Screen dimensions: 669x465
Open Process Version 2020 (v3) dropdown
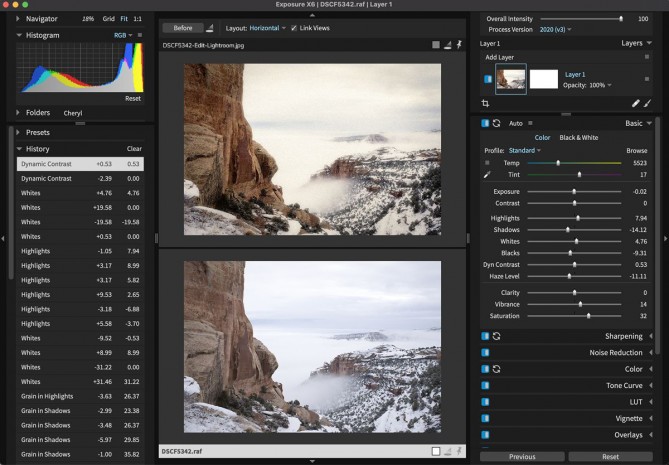click(x=555, y=29)
